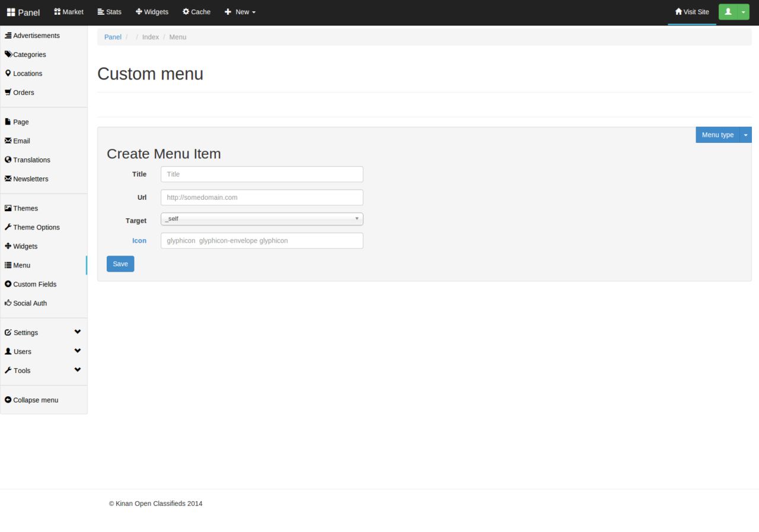Click the Panel brand text in navbar
Image resolution: width=759 pixels, height=532 pixels.
[x=29, y=12]
